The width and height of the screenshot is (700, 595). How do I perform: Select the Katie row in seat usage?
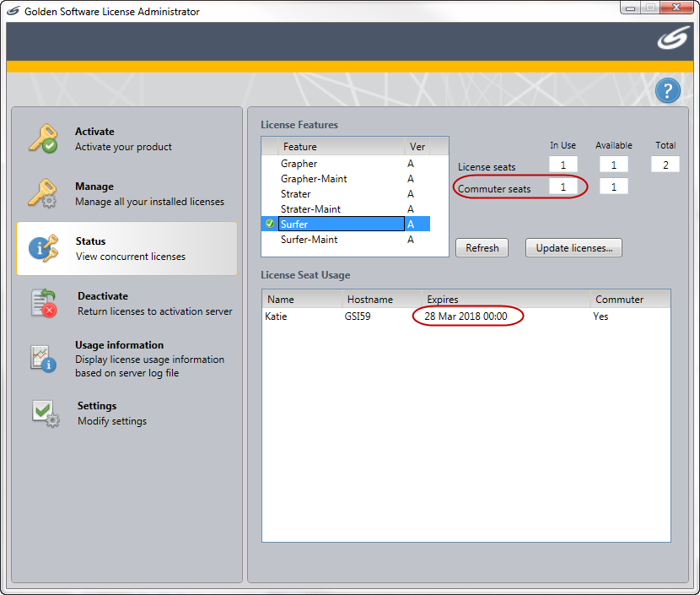tap(466, 316)
